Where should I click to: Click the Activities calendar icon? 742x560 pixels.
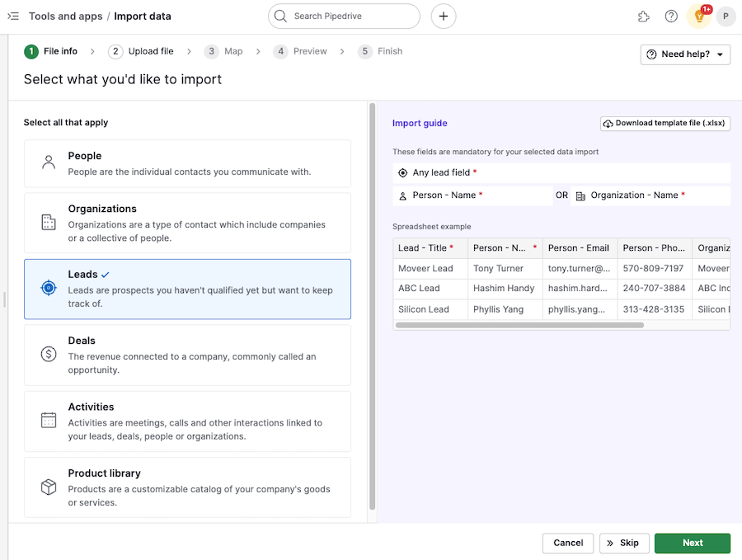(49, 421)
